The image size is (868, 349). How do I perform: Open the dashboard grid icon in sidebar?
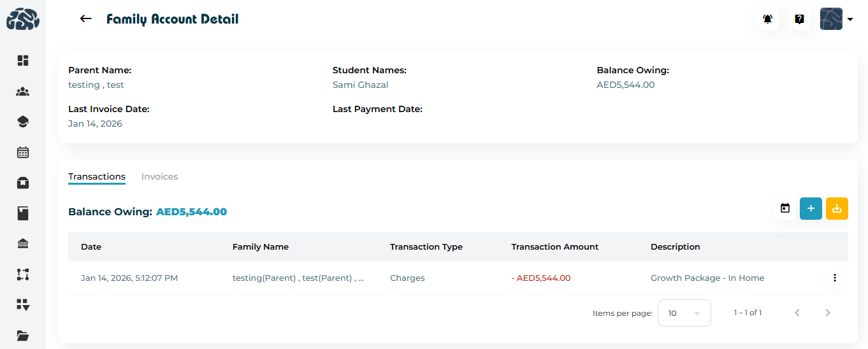coord(23,61)
